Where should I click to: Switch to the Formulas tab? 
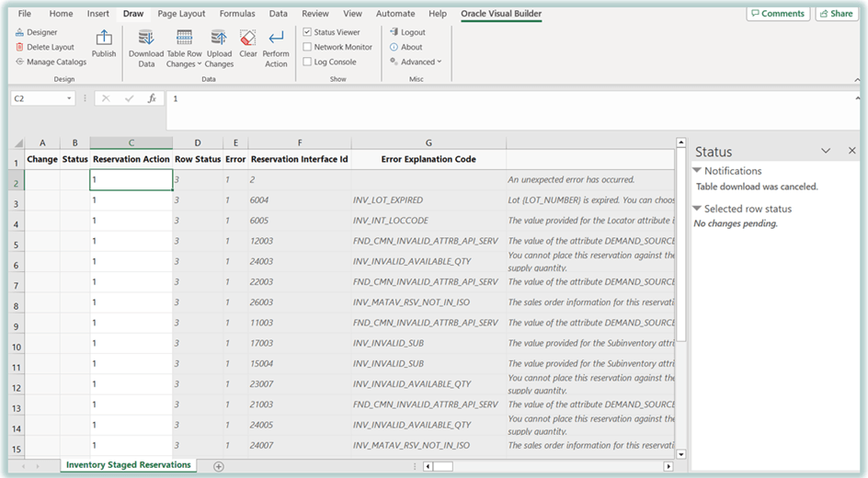tap(237, 13)
